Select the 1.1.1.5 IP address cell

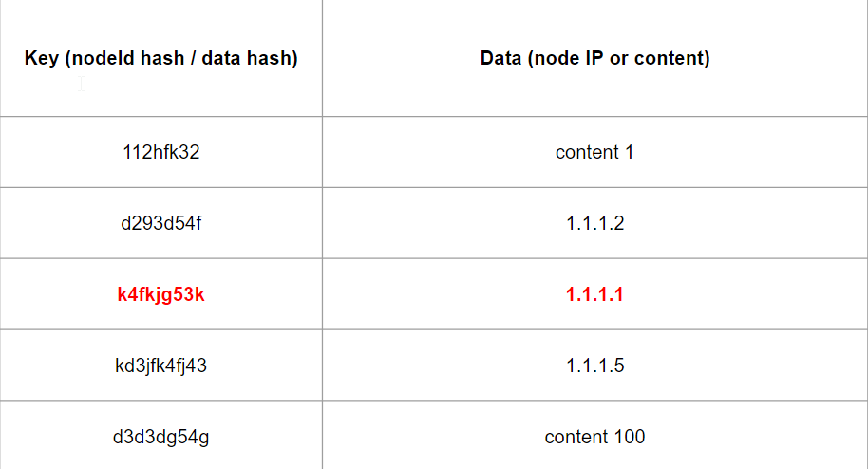(594, 366)
